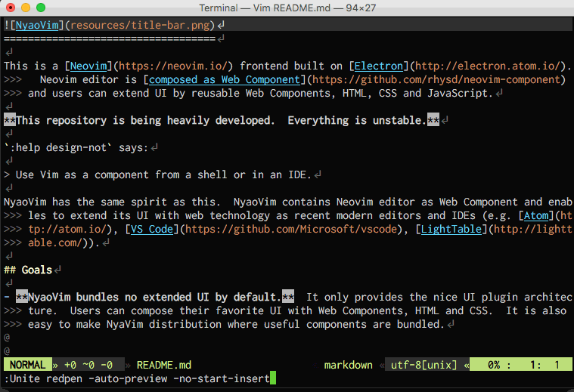The height and width of the screenshot is (392, 574).
Task: Click 'NyaoVim has the same spirit' sentence
Action: point(113,202)
